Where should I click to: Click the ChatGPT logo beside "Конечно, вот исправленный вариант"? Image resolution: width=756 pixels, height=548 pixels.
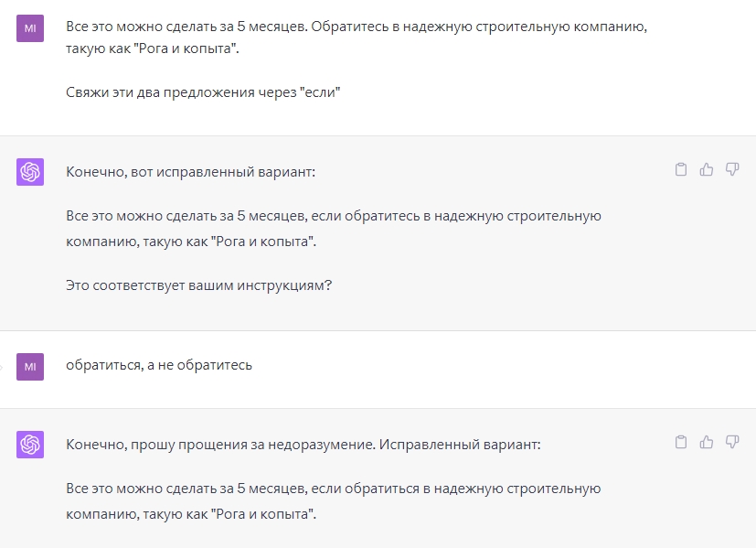[x=30, y=172]
